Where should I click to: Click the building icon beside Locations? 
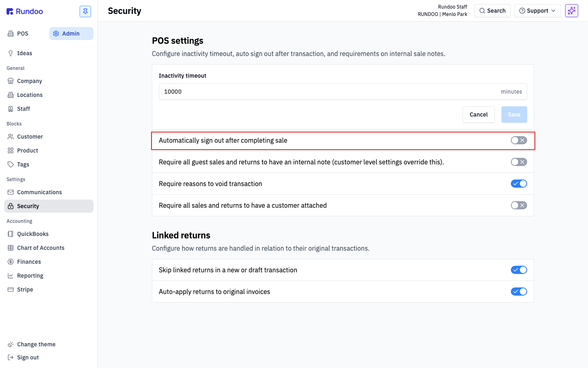pyautogui.click(x=11, y=95)
